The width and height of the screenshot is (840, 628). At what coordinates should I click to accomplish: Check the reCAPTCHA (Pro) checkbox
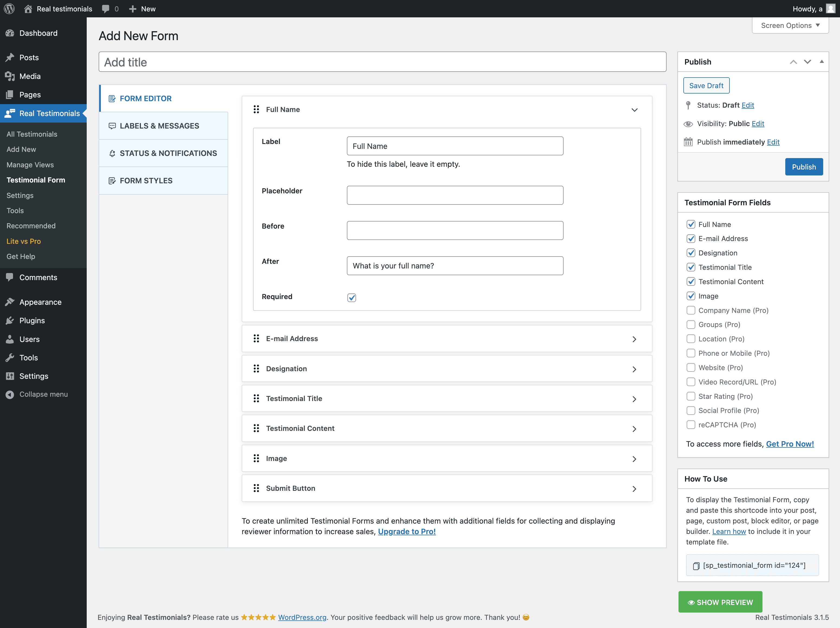click(691, 425)
